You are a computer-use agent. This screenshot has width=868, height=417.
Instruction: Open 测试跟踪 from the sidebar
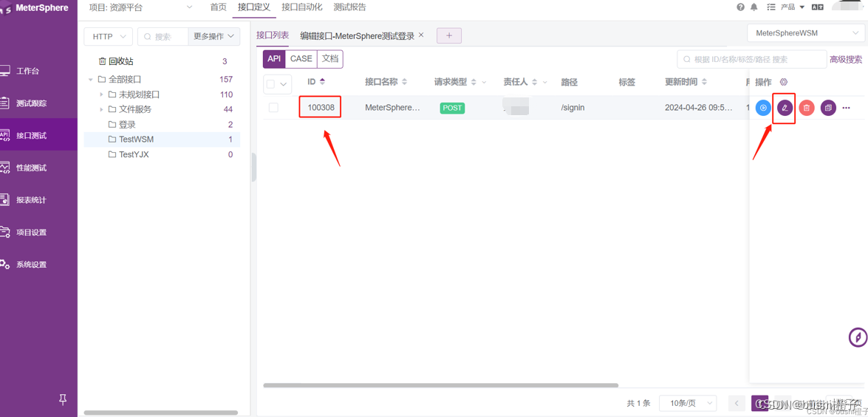click(32, 103)
